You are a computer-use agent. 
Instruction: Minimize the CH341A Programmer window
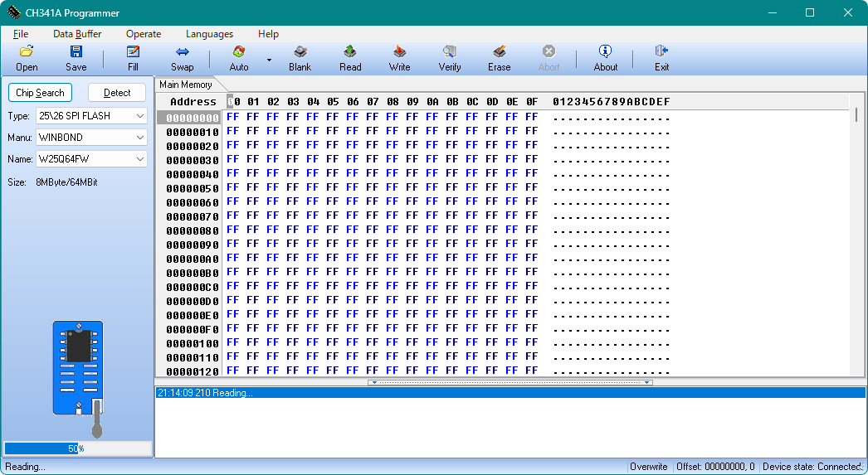(773, 12)
